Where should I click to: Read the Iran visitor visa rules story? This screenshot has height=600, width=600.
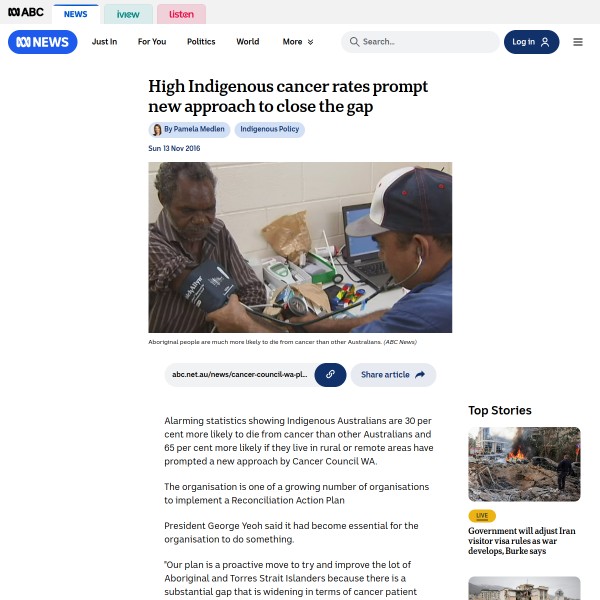click(x=522, y=541)
